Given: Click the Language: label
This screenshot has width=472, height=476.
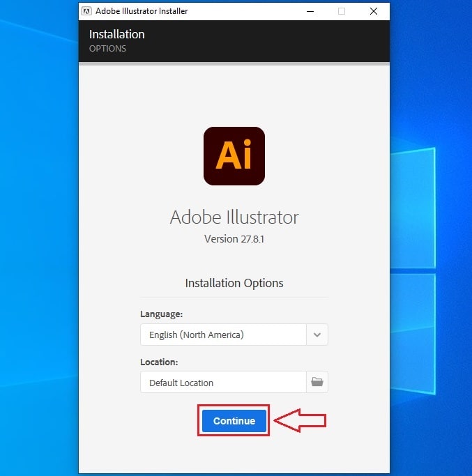Looking at the screenshot, I should point(161,314).
